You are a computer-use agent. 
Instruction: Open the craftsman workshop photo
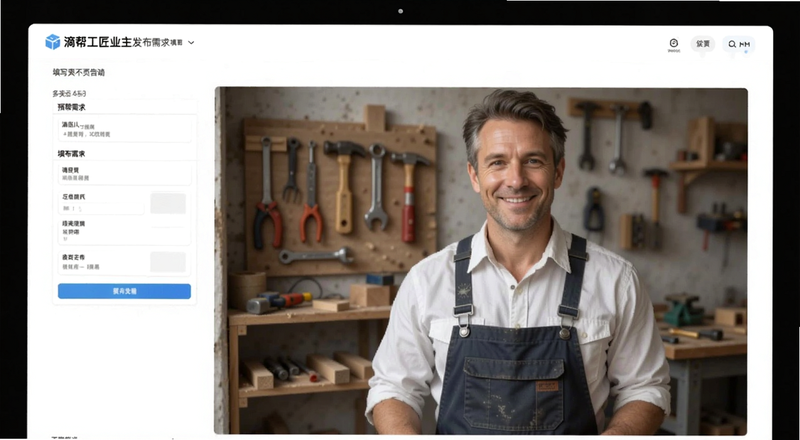[x=481, y=260]
